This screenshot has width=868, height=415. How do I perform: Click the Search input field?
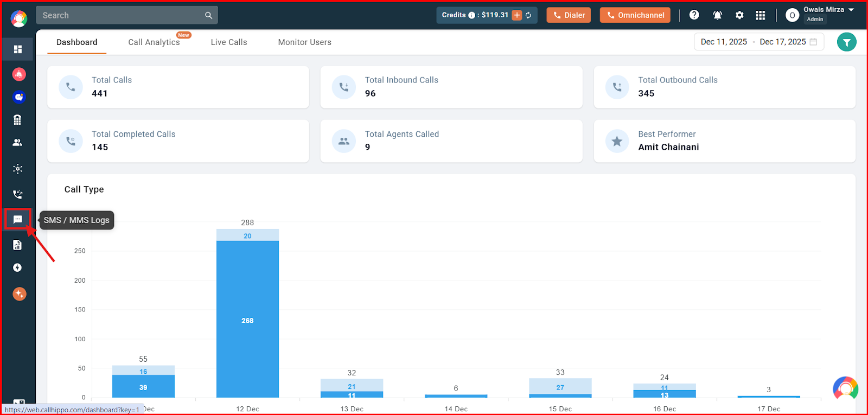[127, 15]
